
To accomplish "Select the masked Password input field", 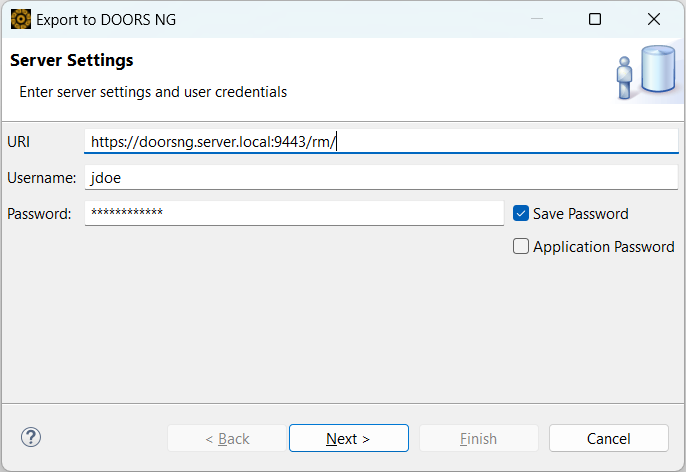I will 294,213.
